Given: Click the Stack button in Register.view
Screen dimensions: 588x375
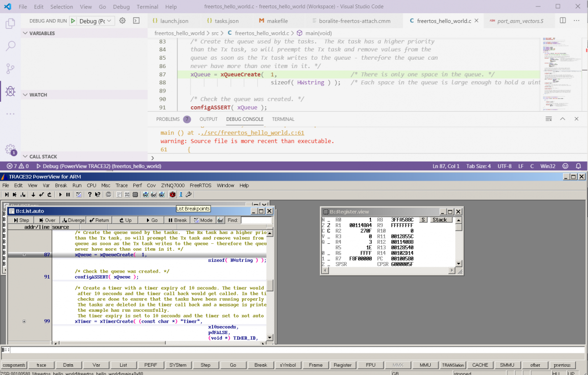Looking at the screenshot, I should click(x=440, y=219).
